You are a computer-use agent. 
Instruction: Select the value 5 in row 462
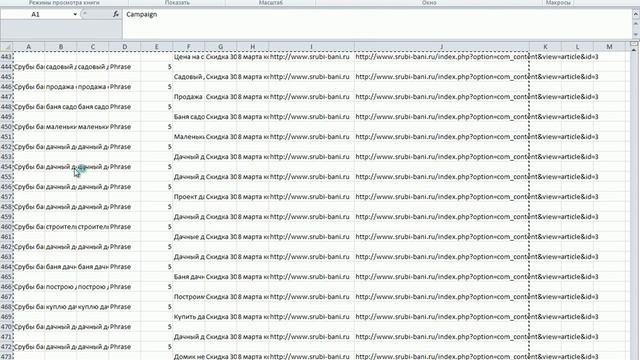[157, 247]
